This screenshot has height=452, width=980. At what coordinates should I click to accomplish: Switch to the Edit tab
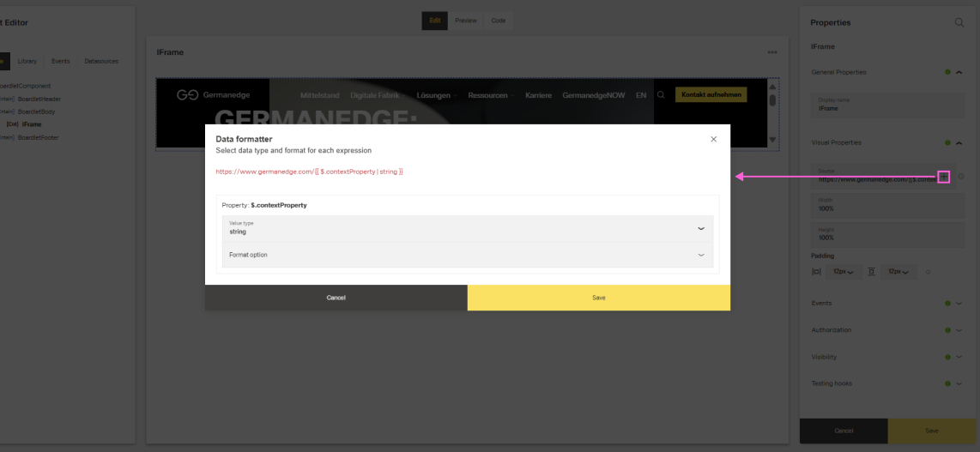pyautogui.click(x=435, y=21)
